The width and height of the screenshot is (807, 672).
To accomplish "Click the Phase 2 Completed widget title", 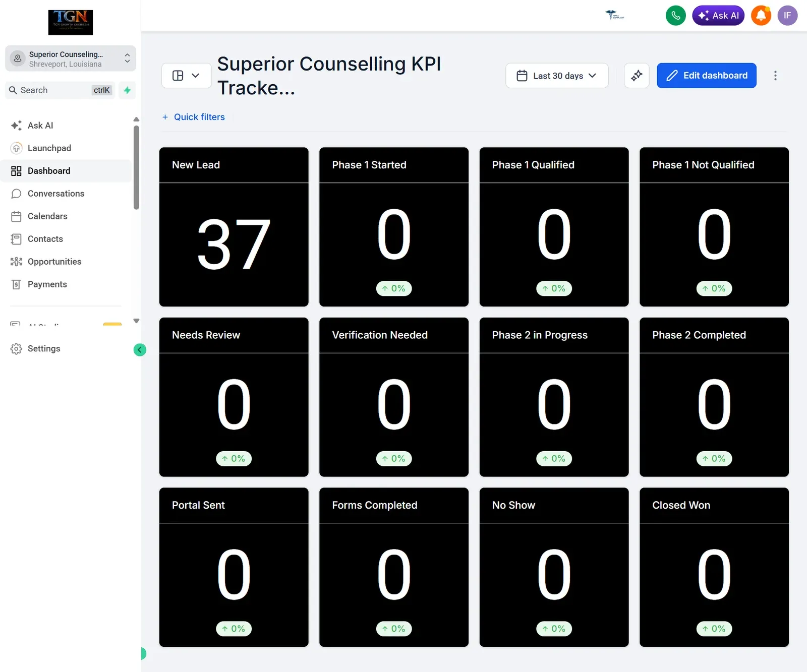I will coord(699,335).
